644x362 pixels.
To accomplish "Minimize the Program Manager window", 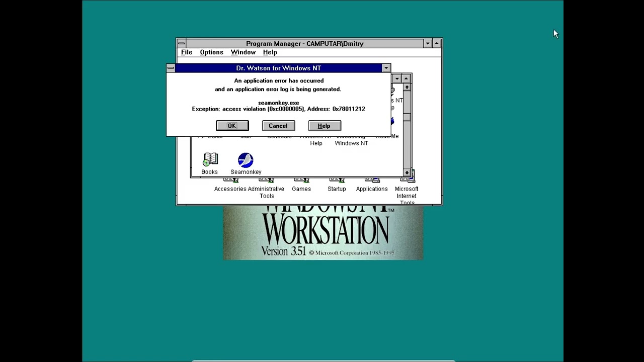I will pyautogui.click(x=428, y=44).
